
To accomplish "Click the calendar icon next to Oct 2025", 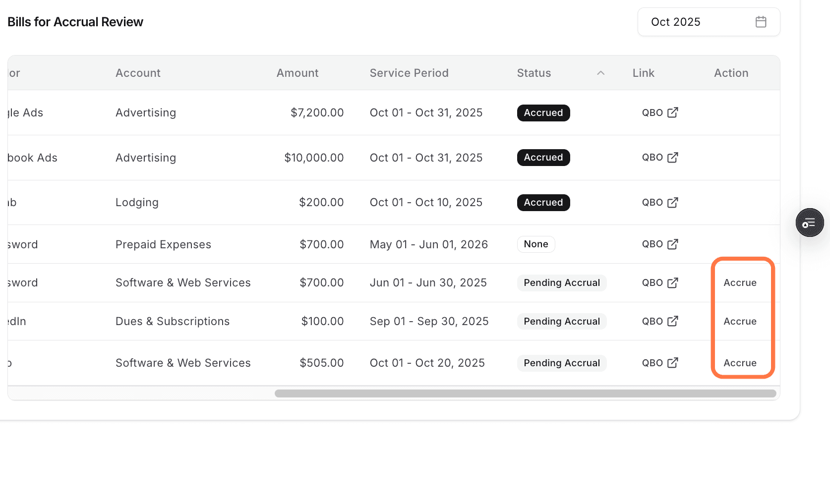I will tap(761, 21).
